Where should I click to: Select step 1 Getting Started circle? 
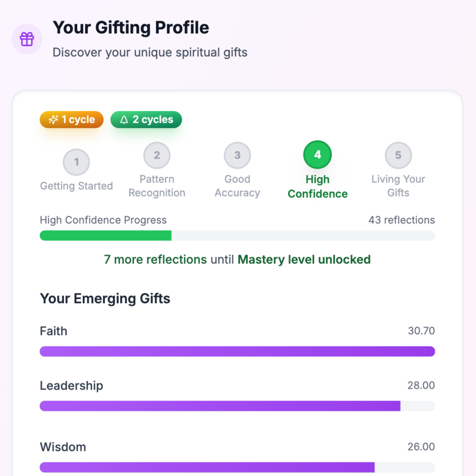tap(76, 162)
